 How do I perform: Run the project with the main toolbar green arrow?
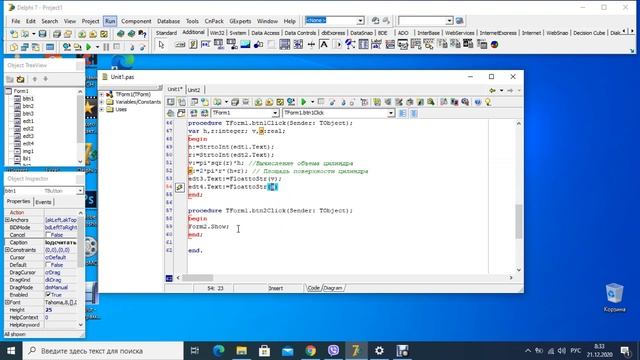[89, 47]
